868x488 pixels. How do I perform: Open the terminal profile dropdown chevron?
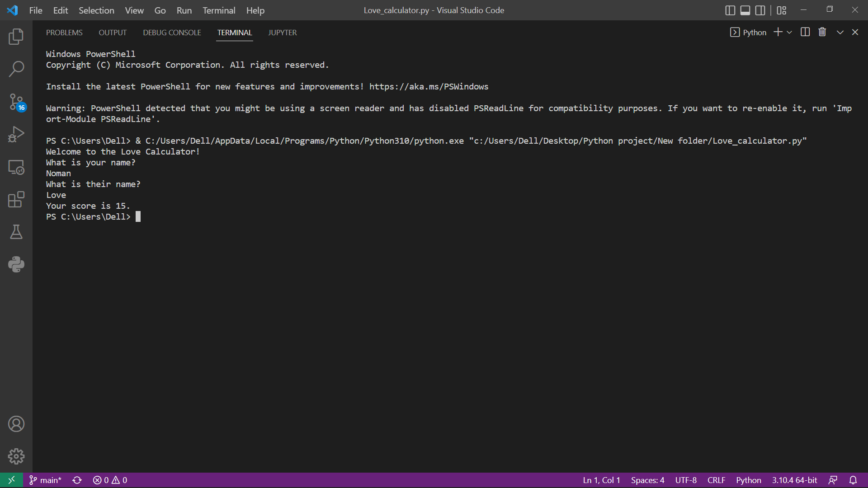click(789, 32)
